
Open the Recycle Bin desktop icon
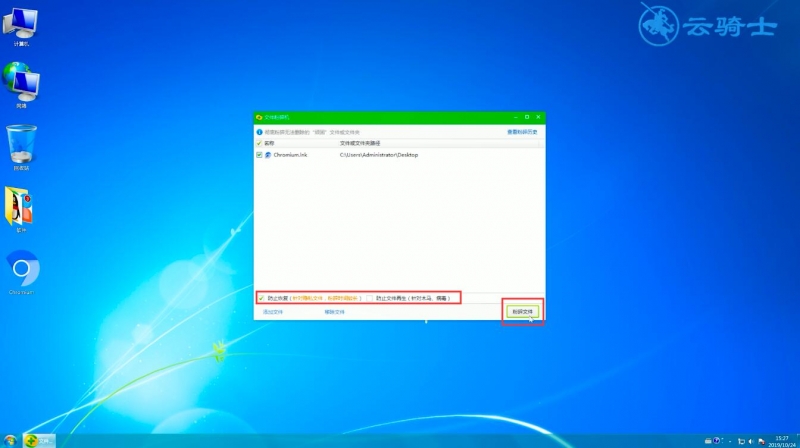point(21,147)
